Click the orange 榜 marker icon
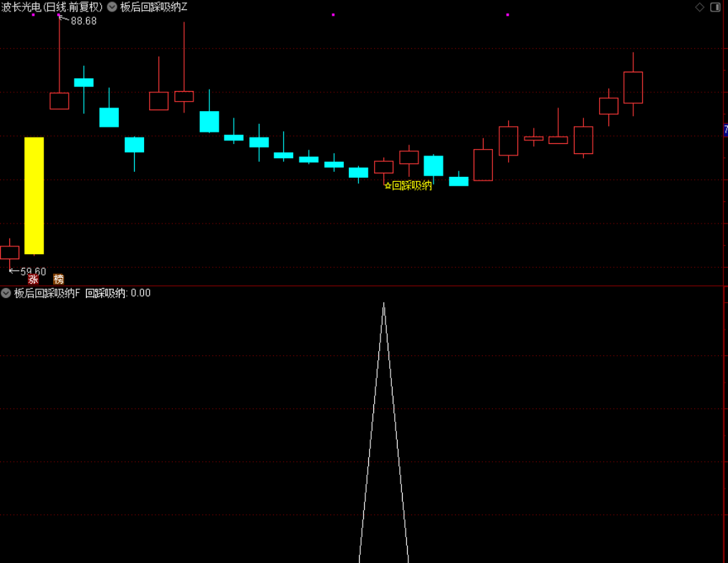The height and width of the screenshot is (563, 728). point(59,279)
